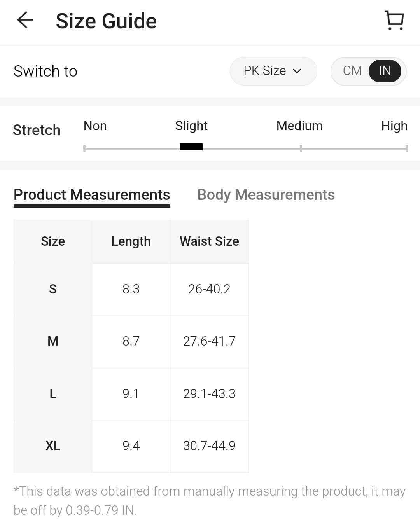
Task: Select the M size row
Action: tap(53, 341)
